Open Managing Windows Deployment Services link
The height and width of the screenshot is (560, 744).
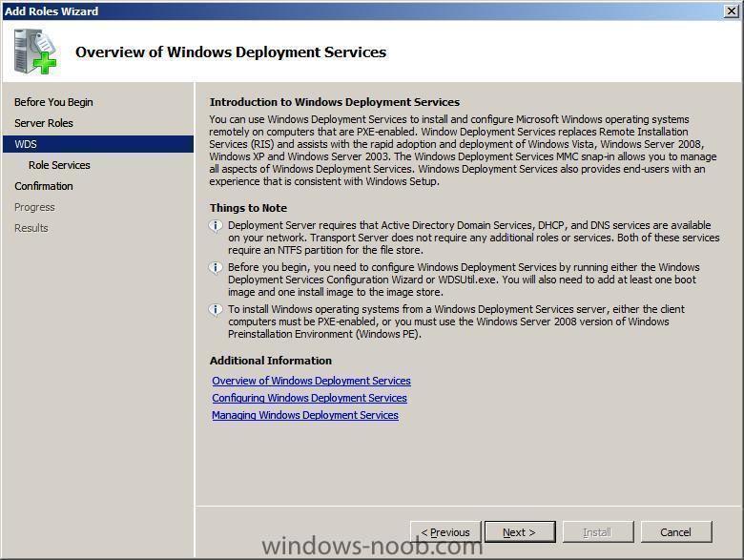(305, 415)
